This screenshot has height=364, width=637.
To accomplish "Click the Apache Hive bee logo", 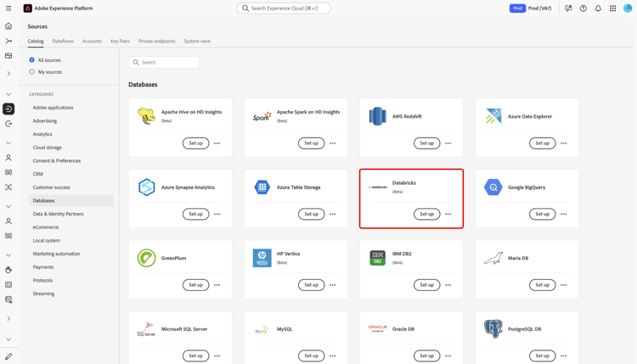I will pyautogui.click(x=146, y=116).
